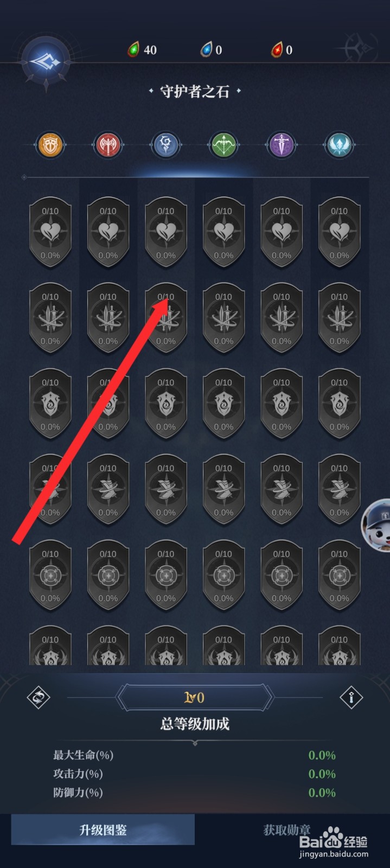390x868 pixels.
Task: Select the blue mage staff class icon
Action: (x=166, y=145)
